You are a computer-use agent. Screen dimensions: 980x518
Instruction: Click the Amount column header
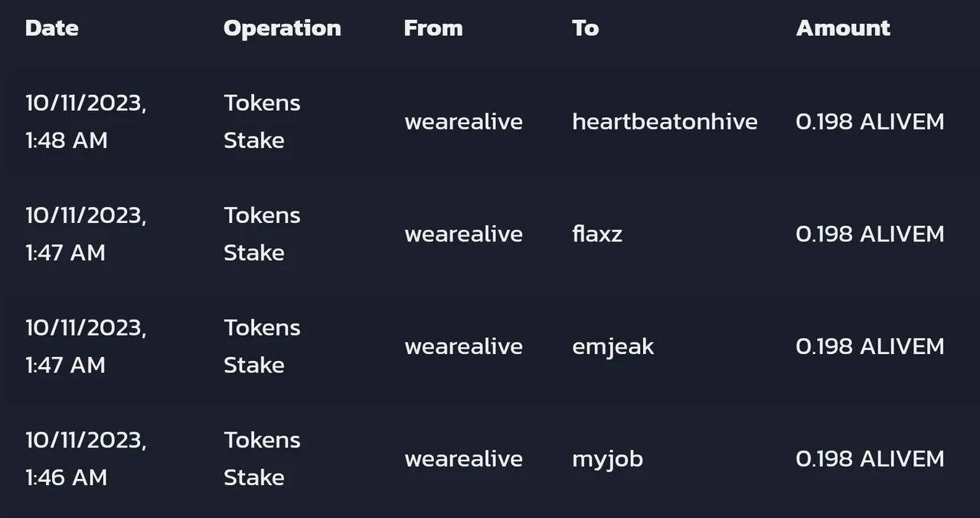coord(842,28)
